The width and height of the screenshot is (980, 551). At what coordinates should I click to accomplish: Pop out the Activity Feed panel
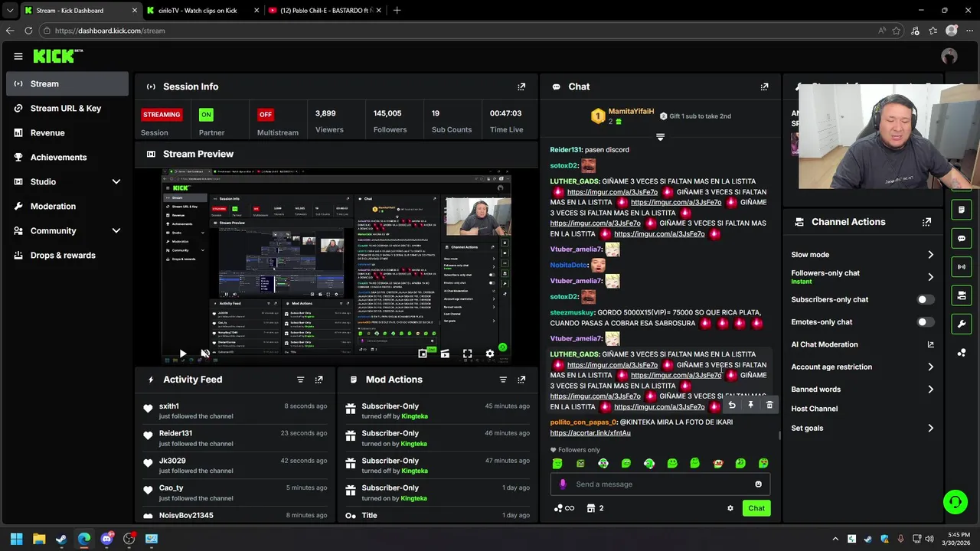coord(318,380)
